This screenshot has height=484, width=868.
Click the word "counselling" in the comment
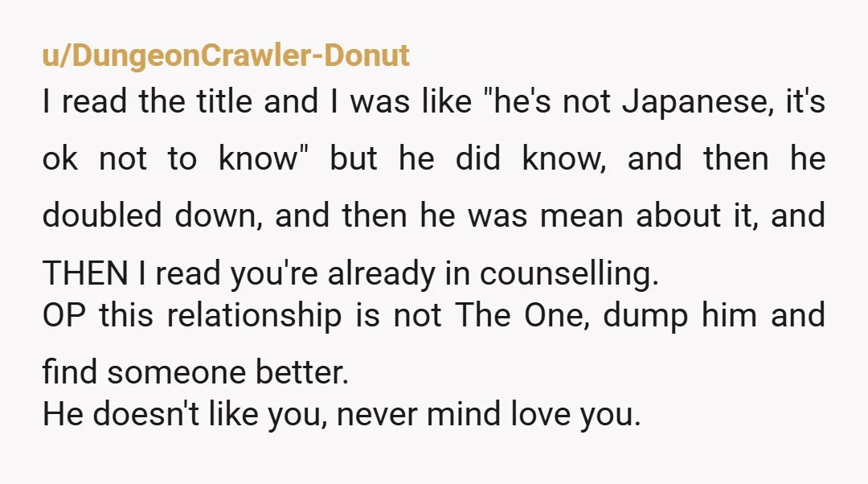[x=569, y=273]
